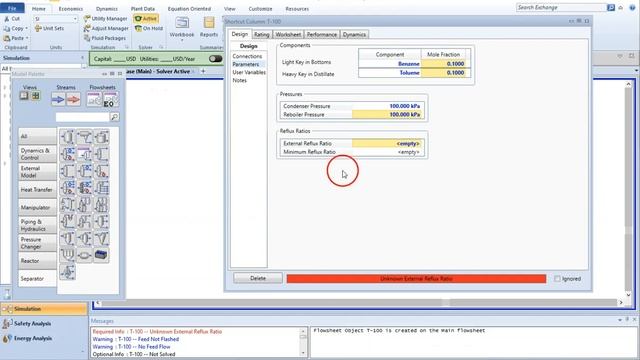This screenshot has width=640, height=360.
Task: Select the Separator palette category
Action: tap(37, 278)
